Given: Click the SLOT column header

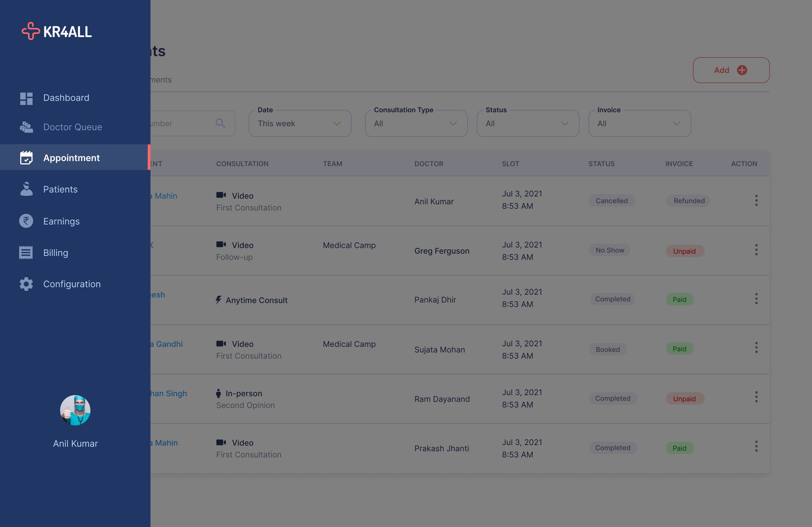Looking at the screenshot, I should point(510,164).
